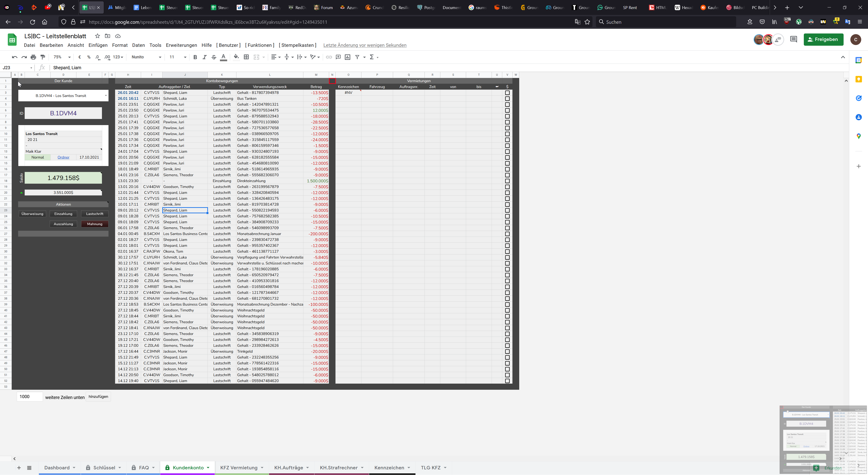Move document with folder icon
The image size is (868, 475).
(108, 36)
